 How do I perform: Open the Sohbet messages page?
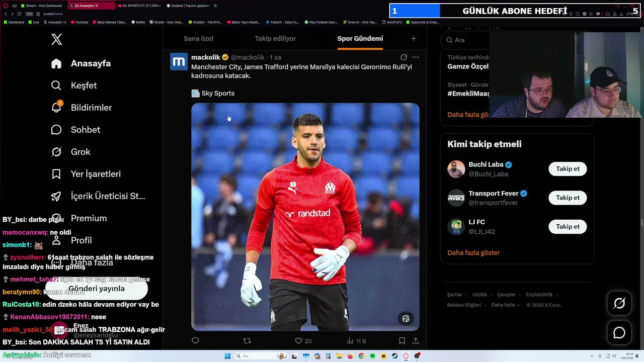click(75, 130)
